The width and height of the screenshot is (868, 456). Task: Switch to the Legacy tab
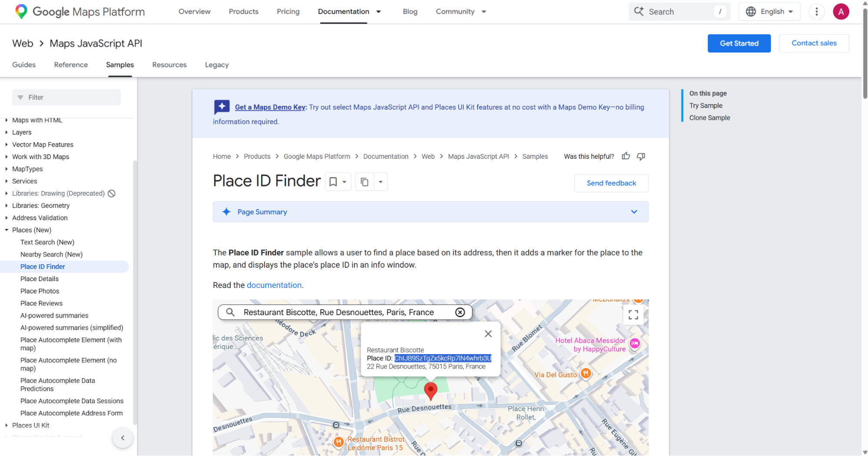(217, 65)
